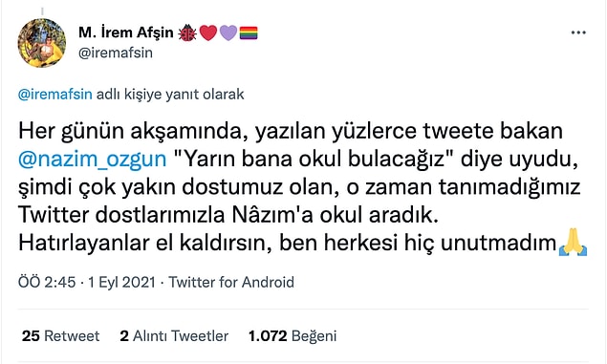Screen dimensions: 607x364
Task: Open the three-dot more options menu
Action: tap(578, 32)
